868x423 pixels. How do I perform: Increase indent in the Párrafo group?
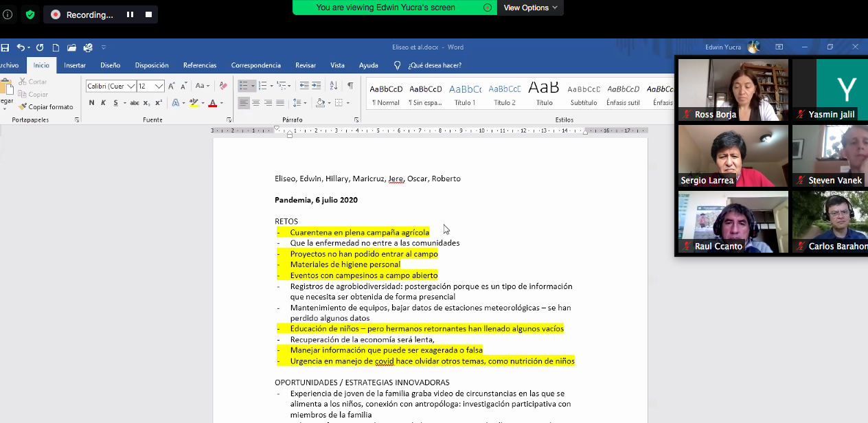(316, 86)
